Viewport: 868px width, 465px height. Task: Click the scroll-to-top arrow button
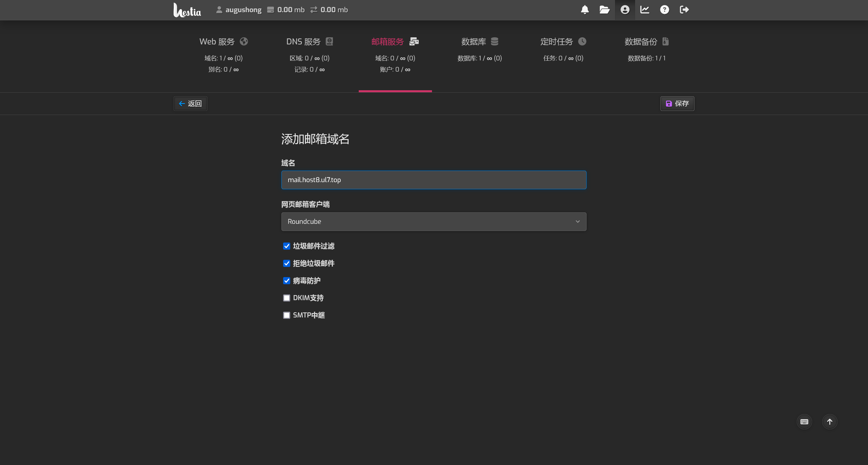pos(830,422)
